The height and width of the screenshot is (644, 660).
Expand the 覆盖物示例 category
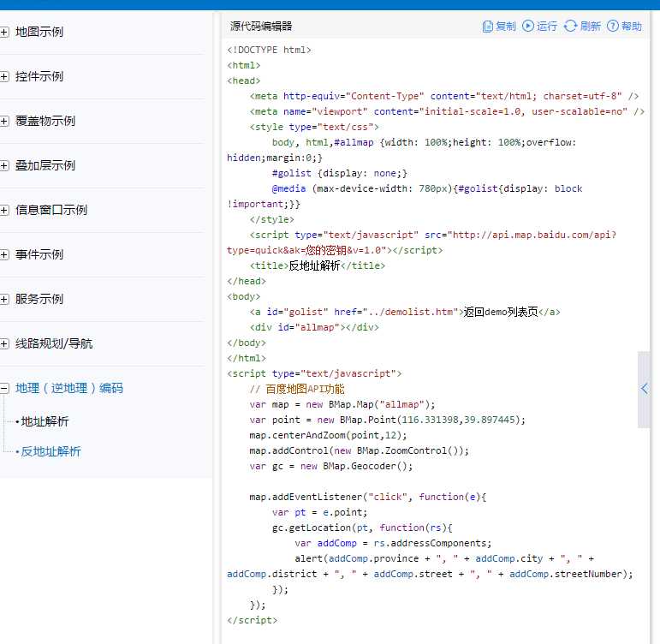point(4,121)
